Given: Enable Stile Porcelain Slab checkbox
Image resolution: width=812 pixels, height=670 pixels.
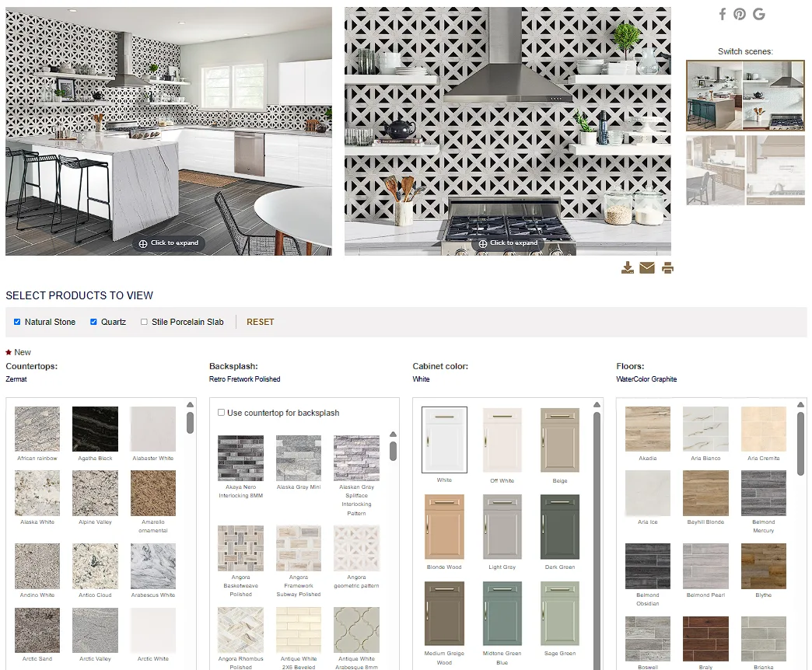Looking at the screenshot, I should click(x=144, y=322).
